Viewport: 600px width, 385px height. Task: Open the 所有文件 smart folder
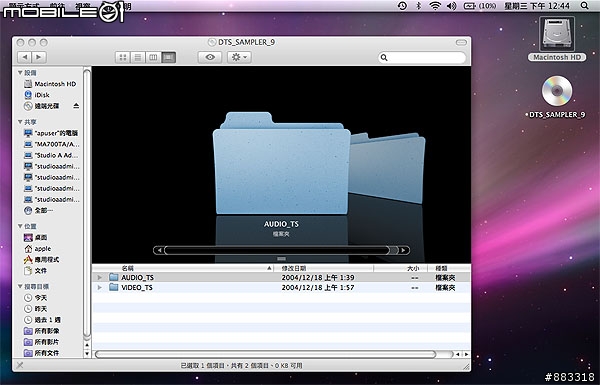41,353
